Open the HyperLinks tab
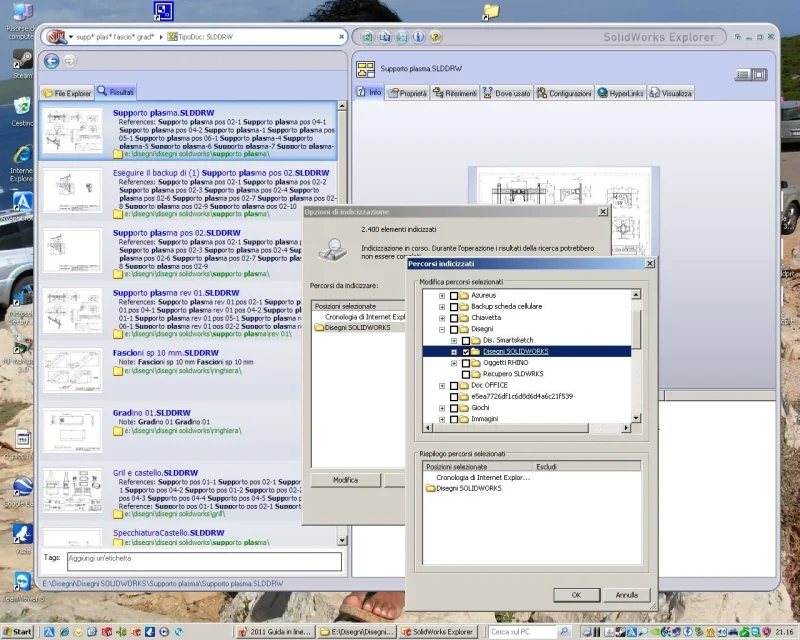Viewport: 800px width, 640px height. pyautogui.click(x=620, y=93)
